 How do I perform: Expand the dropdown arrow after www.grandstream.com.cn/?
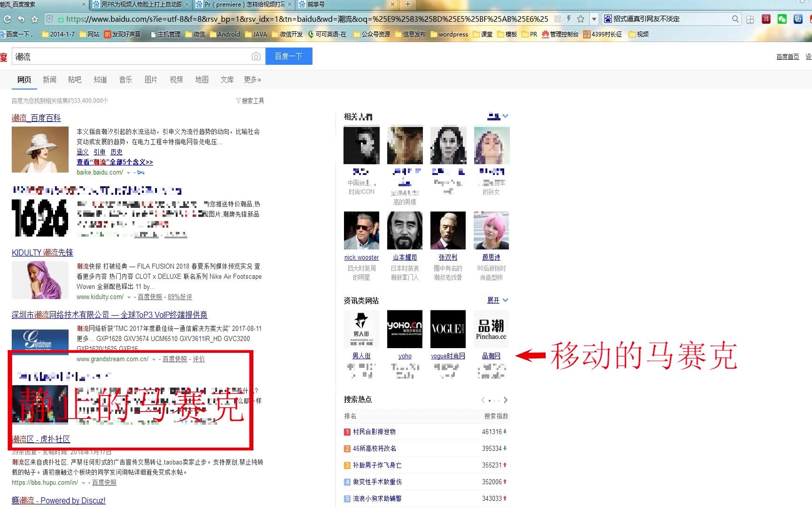click(x=154, y=359)
